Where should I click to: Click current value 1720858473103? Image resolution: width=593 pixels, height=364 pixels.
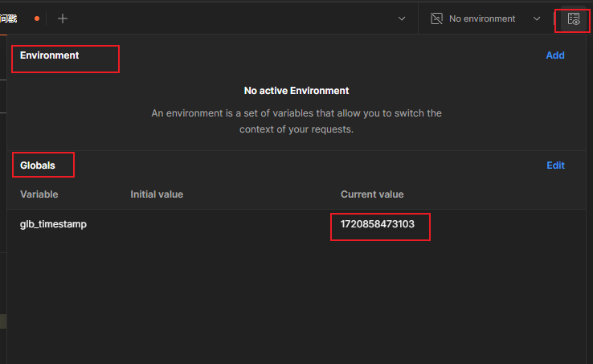[378, 224]
